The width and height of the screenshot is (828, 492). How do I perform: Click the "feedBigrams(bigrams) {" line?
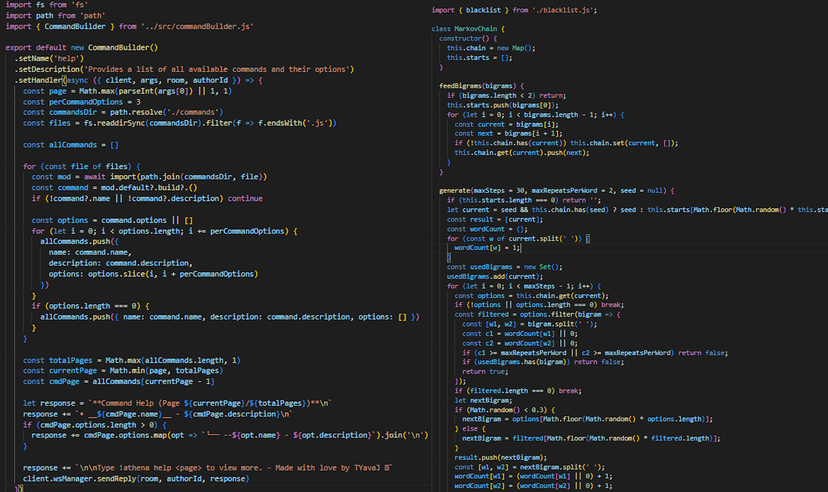point(482,86)
